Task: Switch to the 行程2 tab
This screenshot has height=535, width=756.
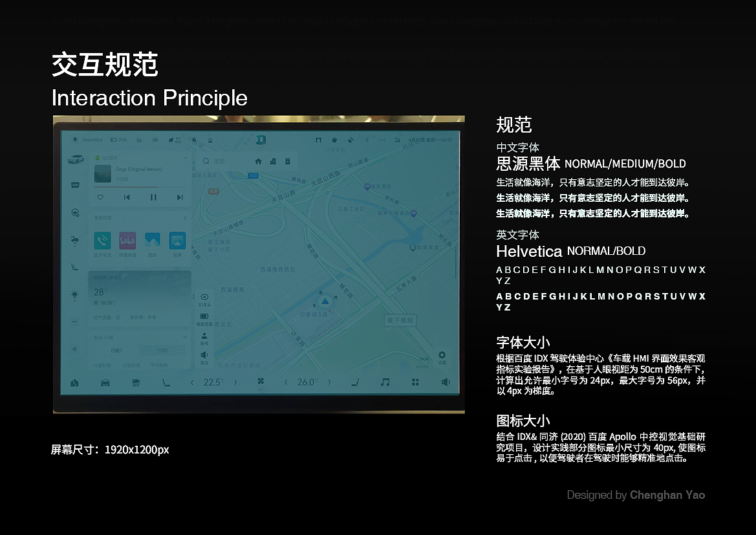Action: tap(162, 349)
